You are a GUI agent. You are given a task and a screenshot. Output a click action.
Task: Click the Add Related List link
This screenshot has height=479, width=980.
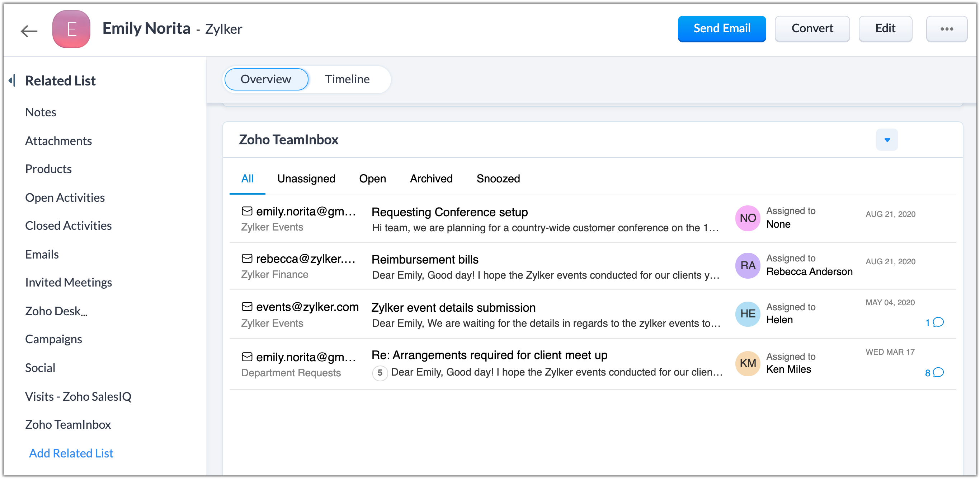(71, 453)
